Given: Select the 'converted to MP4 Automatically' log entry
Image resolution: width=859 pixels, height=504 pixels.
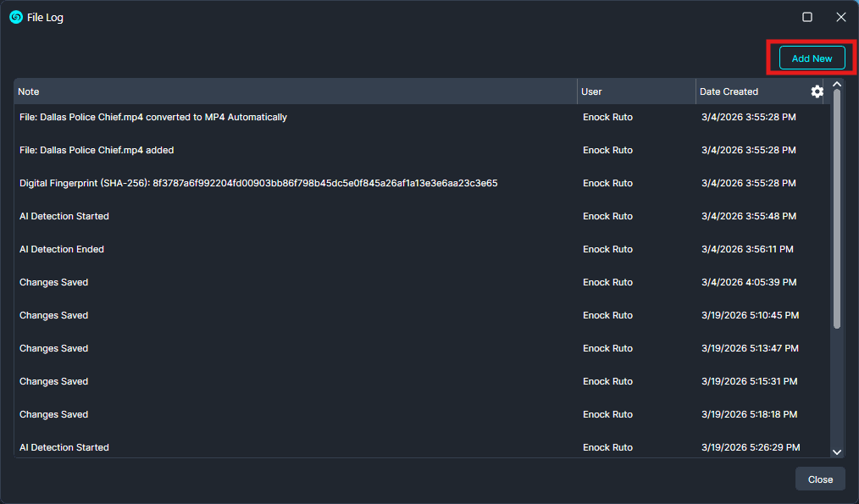Looking at the screenshot, I should [x=153, y=117].
